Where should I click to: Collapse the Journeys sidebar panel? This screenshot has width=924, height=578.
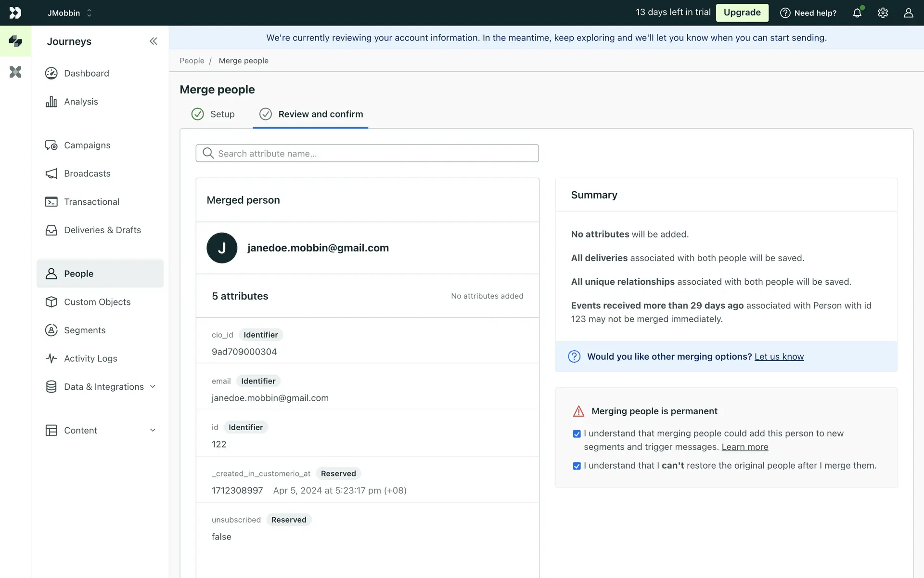[153, 41]
